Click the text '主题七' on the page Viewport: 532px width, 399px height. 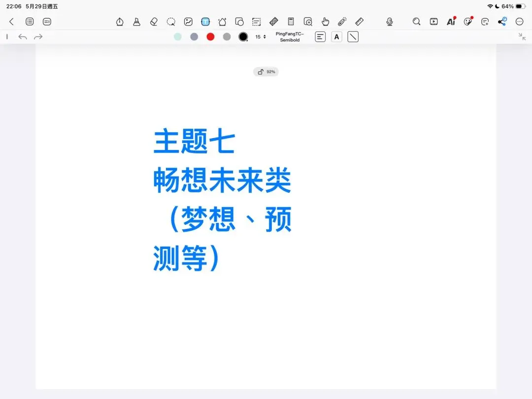coord(195,141)
